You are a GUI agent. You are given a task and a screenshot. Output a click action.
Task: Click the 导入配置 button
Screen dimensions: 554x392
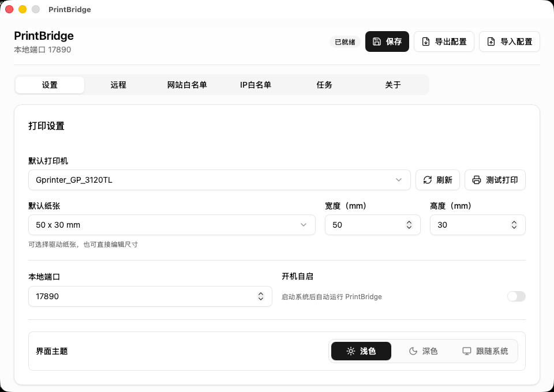coord(510,42)
